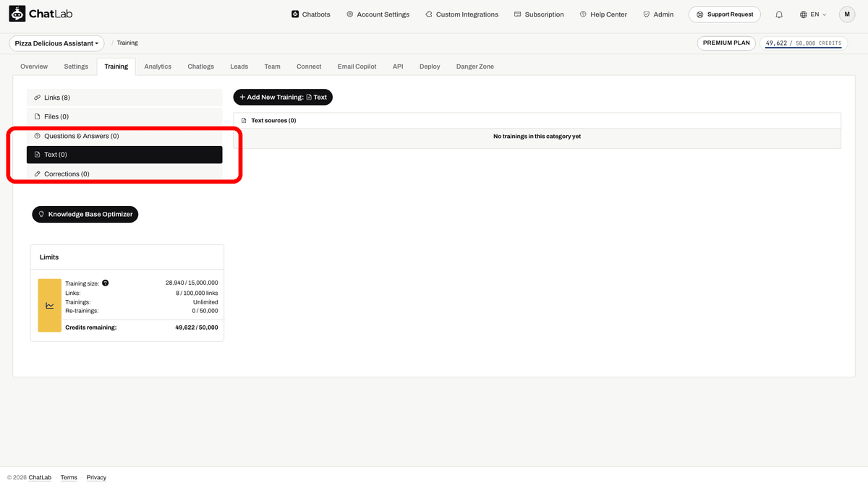Click the 28,940 / 15,000,000 training size value
Viewport: 868px width, 488px height.
tap(192, 283)
